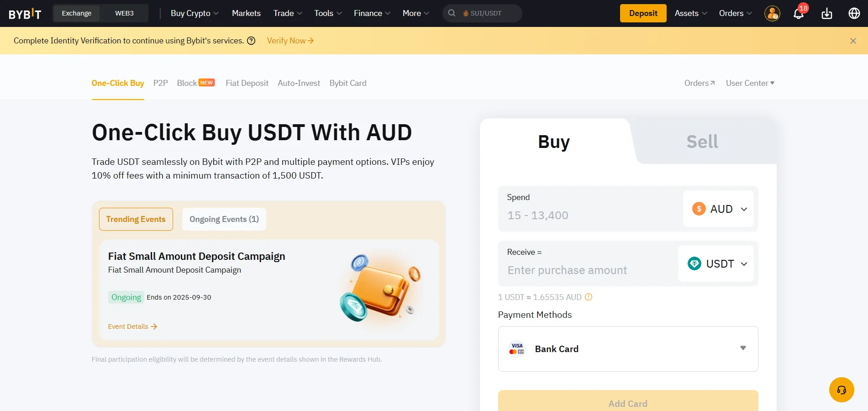Open the P2P tab
The image size is (868, 411).
(x=160, y=83)
